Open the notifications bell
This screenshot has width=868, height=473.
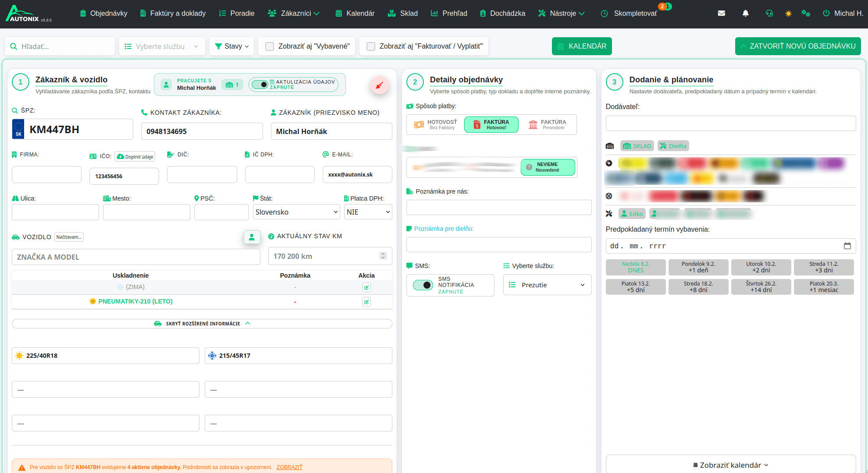point(745,13)
